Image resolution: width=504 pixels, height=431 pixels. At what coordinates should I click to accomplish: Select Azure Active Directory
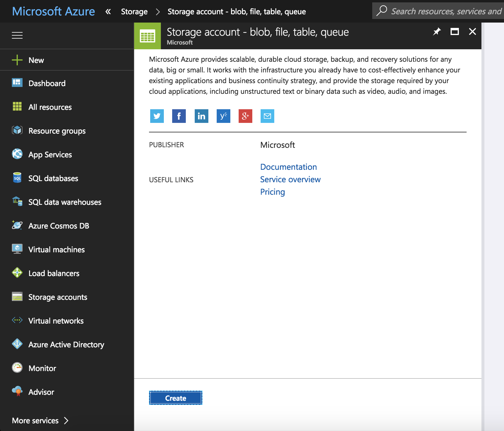tap(66, 344)
